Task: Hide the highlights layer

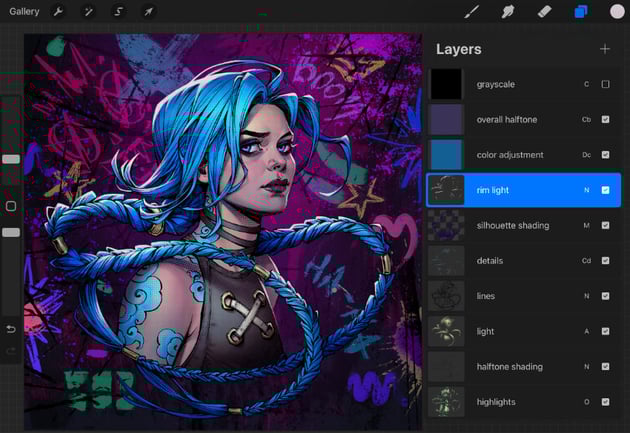Action: tap(605, 402)
